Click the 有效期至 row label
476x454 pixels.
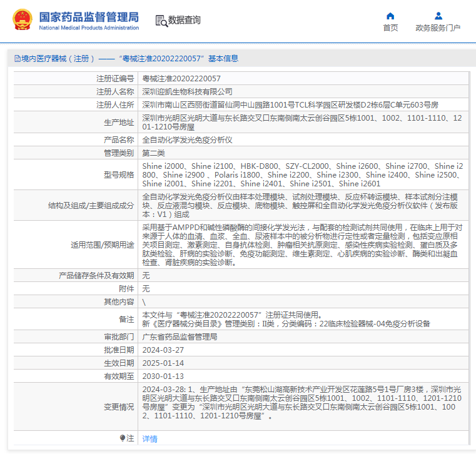point(119,376)
